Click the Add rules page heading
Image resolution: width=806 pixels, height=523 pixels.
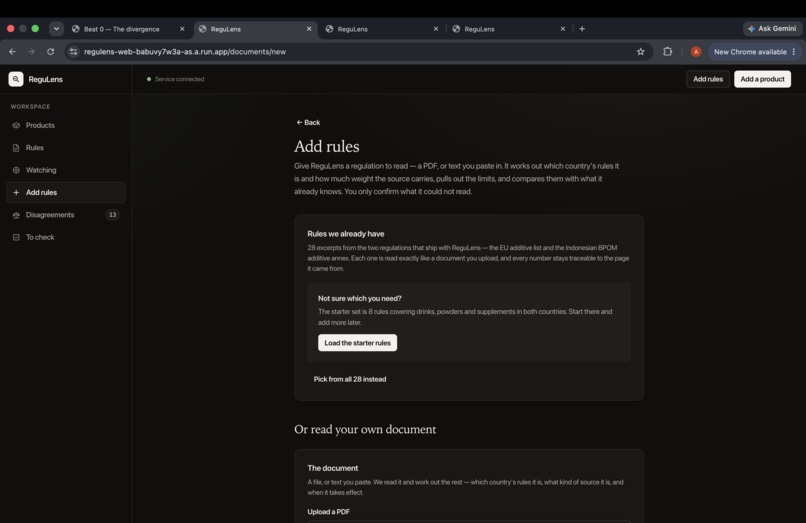[x=327, y=147]
